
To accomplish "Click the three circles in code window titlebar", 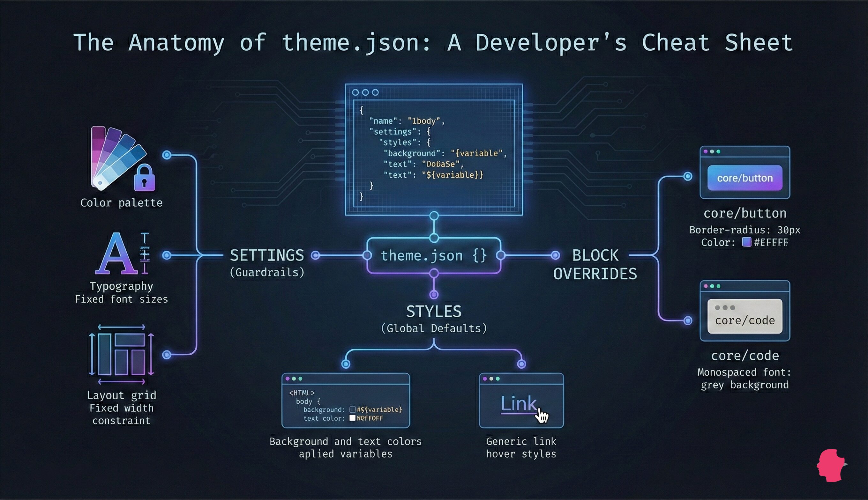I will click(365, 92).
